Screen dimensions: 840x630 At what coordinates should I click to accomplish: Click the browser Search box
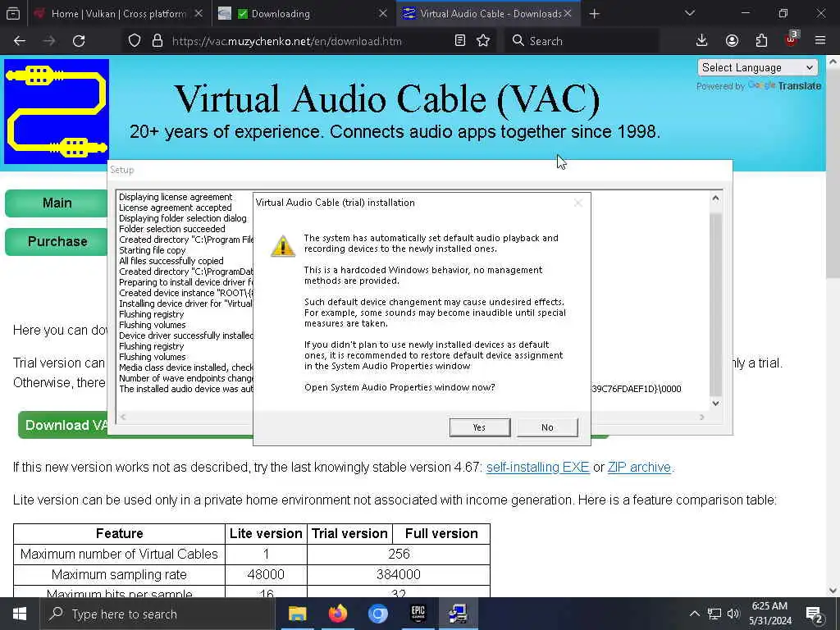click(582, 41)
